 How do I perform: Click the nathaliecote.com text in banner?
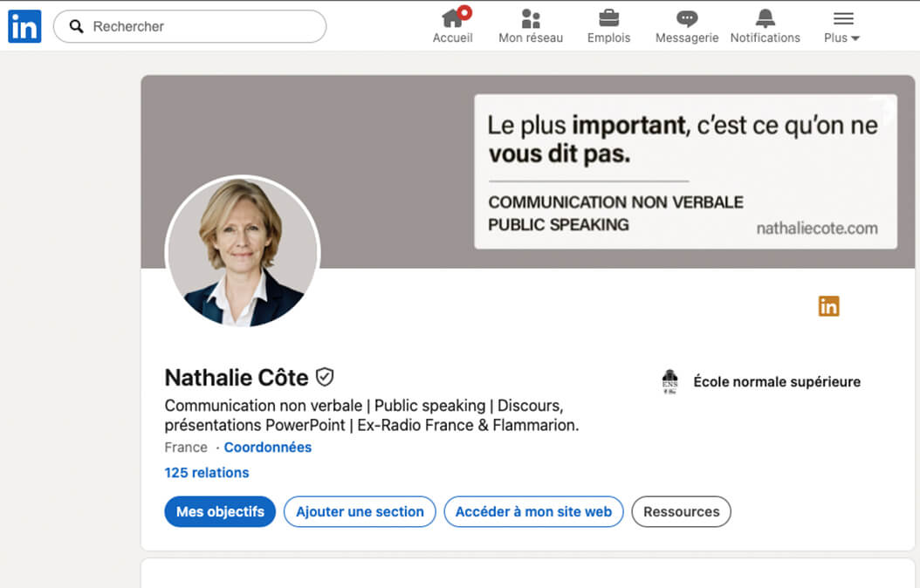tap(817, 228)
